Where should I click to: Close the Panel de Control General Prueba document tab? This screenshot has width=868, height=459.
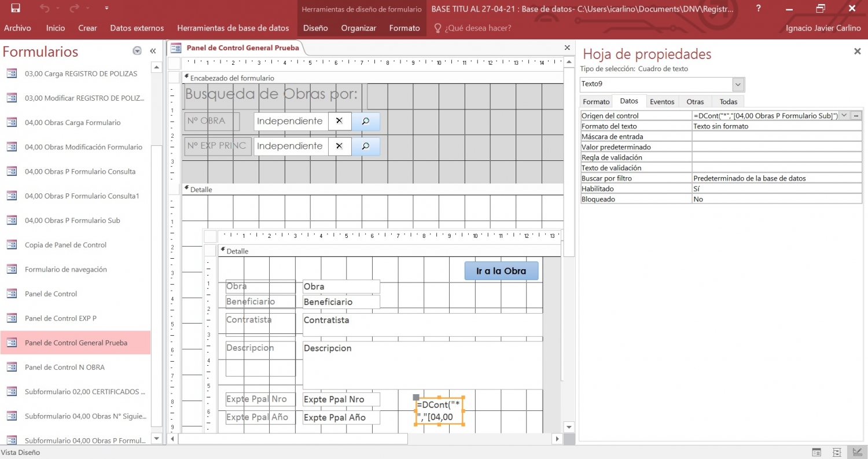(x=567, y=47)
